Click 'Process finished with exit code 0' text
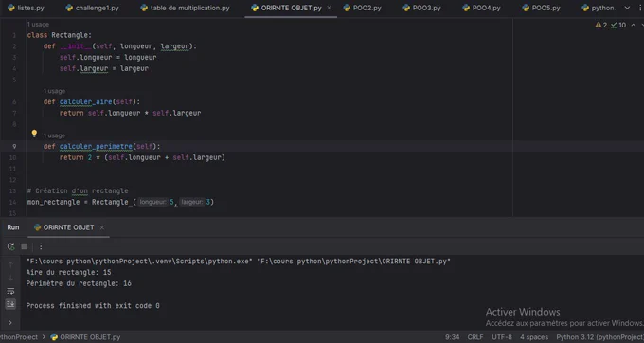Viewport: 644px width, 343px height. click(x=93, y=306)
